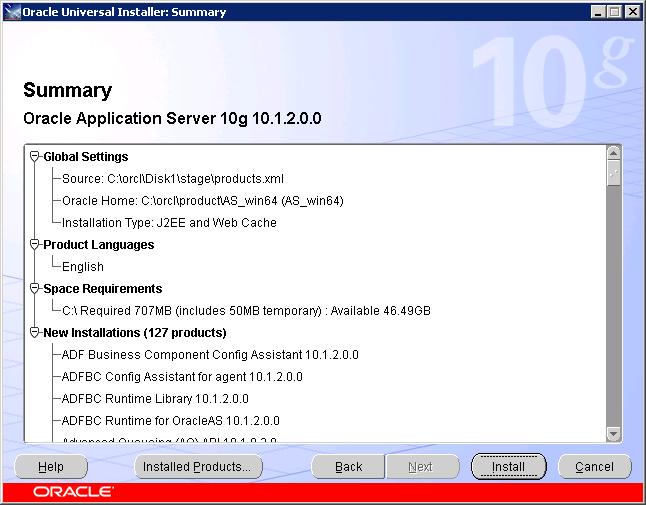Click the greyed-out Next button
646x505 pixels.
[422, 467]
